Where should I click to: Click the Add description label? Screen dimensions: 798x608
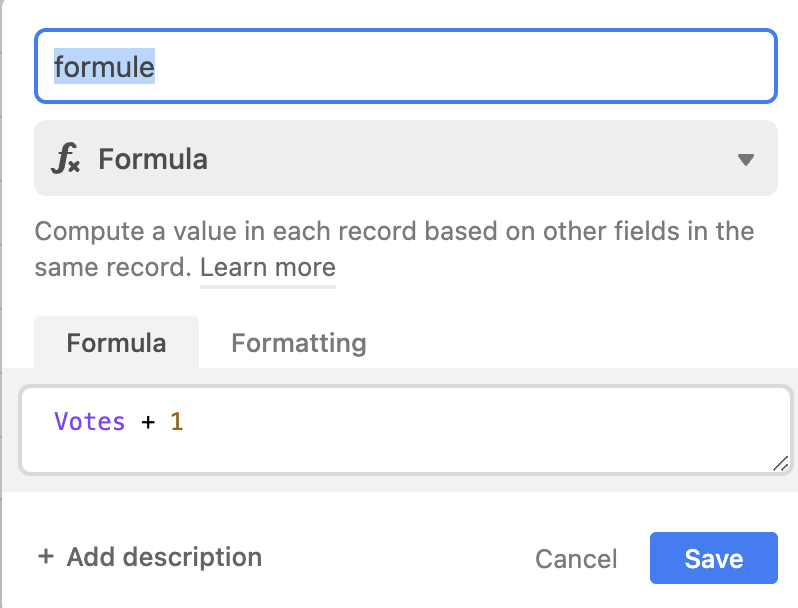[164, 557]
